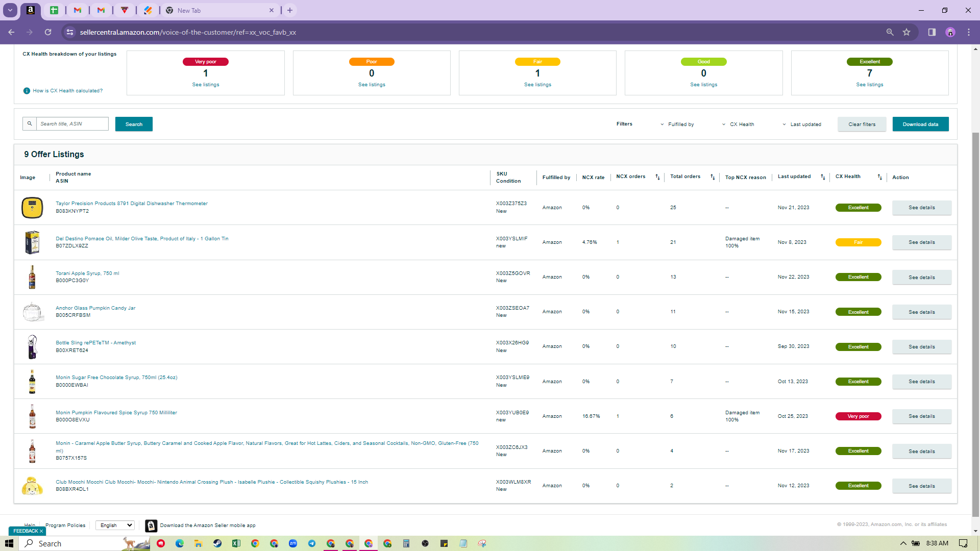The height and width of the screenshot is (551, 980).
Task: See details for Monin Pumpkin Spice Syrup
Action: [x=922, y=416]
